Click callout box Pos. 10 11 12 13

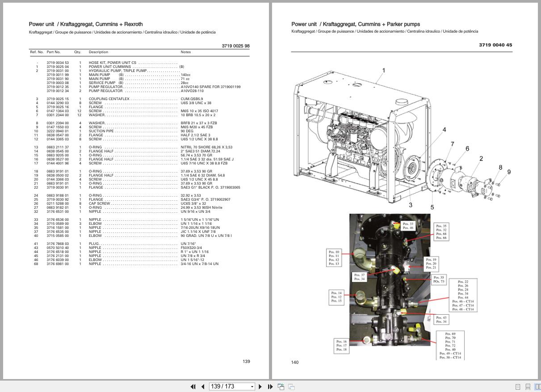point(334,258)
